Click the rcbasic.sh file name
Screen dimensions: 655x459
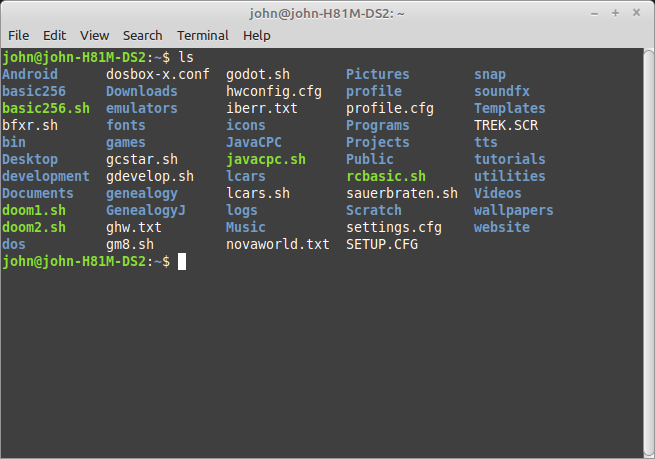(385, 176)
